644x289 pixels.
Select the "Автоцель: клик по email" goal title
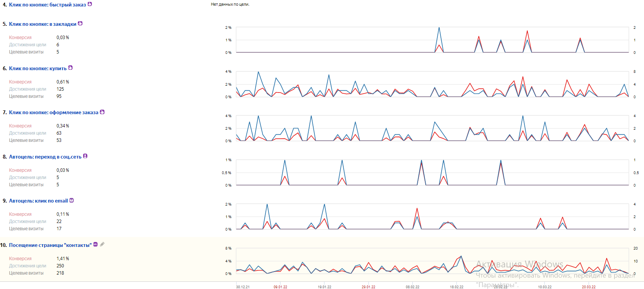pos(38,201)
